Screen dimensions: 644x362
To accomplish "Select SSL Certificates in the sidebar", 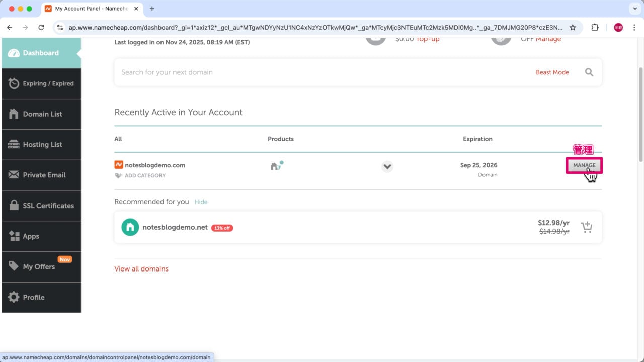I will (x=41, y=206).
